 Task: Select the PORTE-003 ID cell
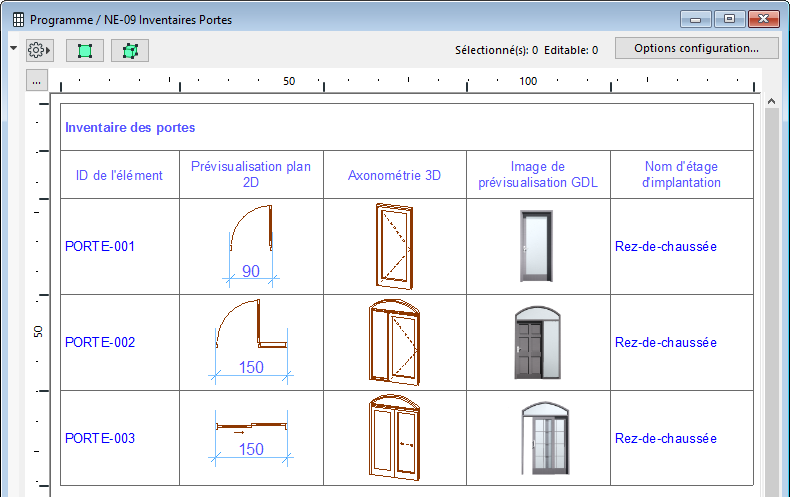(100, 438)
